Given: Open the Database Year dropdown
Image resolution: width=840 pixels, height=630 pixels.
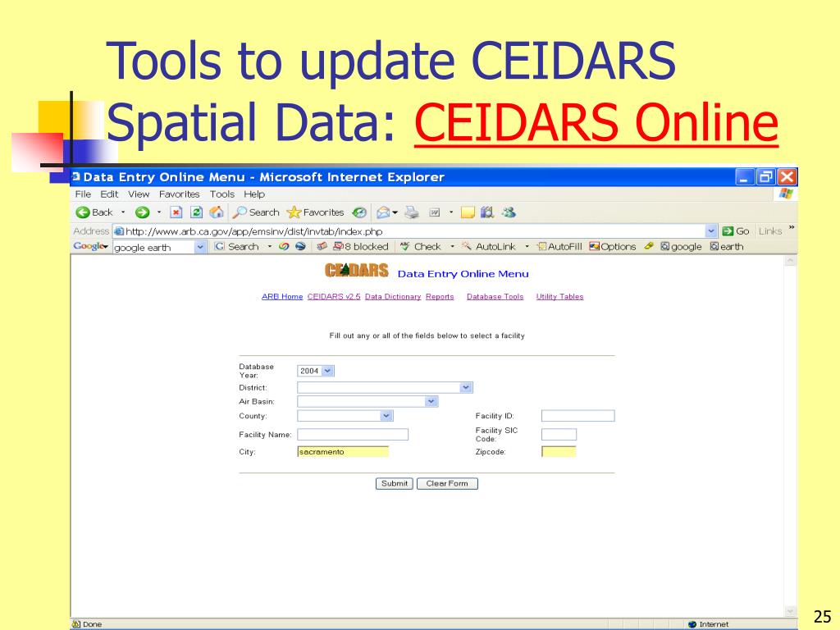Looking at the screenshot, I should pos(316,371).
